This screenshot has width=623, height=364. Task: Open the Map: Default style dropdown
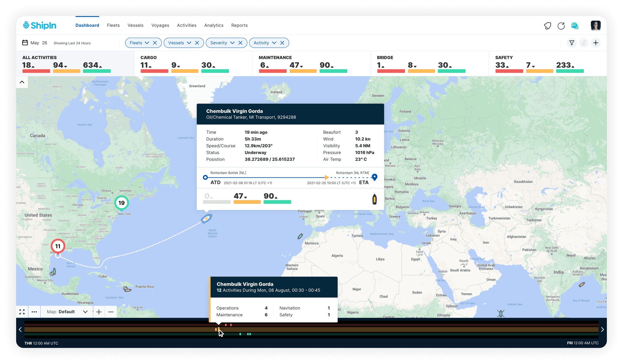tap(67, 312)
